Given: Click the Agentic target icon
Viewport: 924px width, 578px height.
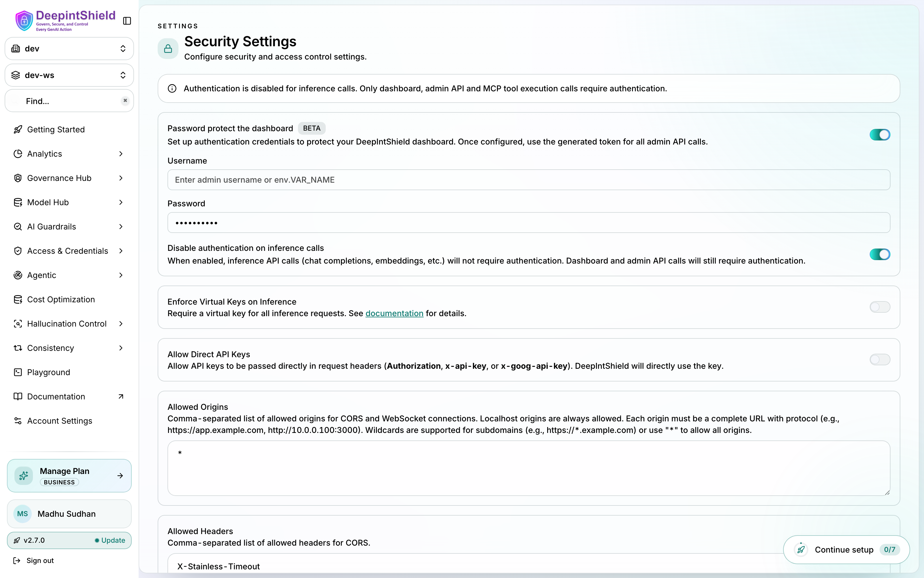Looking at the screenshot, I should pyautogui.click(x=18, y=275).
